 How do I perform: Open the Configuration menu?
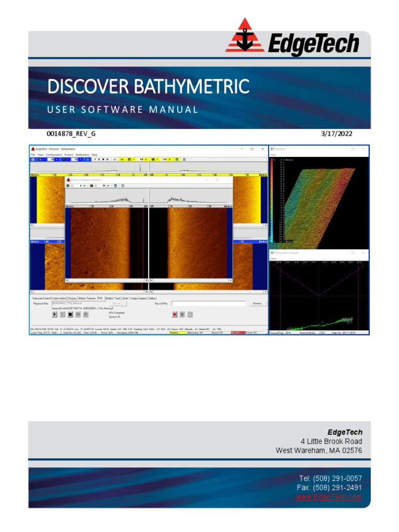pos(54,154)
